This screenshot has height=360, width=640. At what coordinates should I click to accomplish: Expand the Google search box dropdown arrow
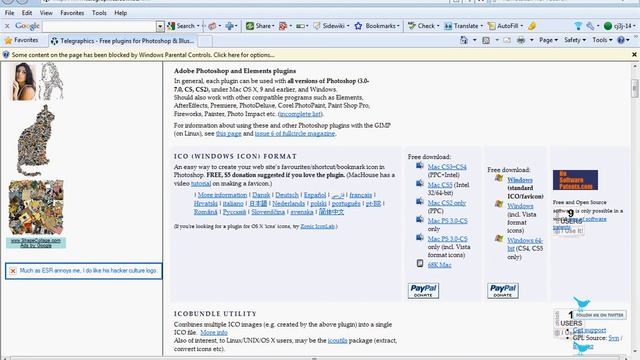click(160, 27)
